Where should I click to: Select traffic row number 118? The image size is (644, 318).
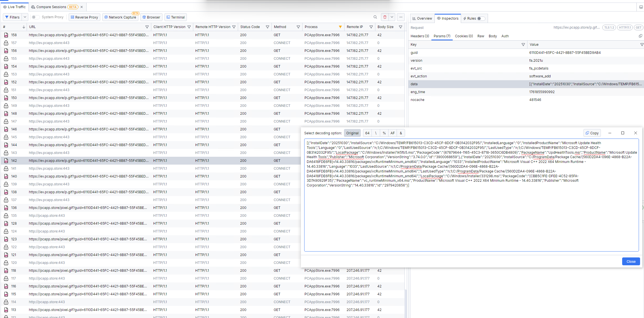click(x=203, y=271)
